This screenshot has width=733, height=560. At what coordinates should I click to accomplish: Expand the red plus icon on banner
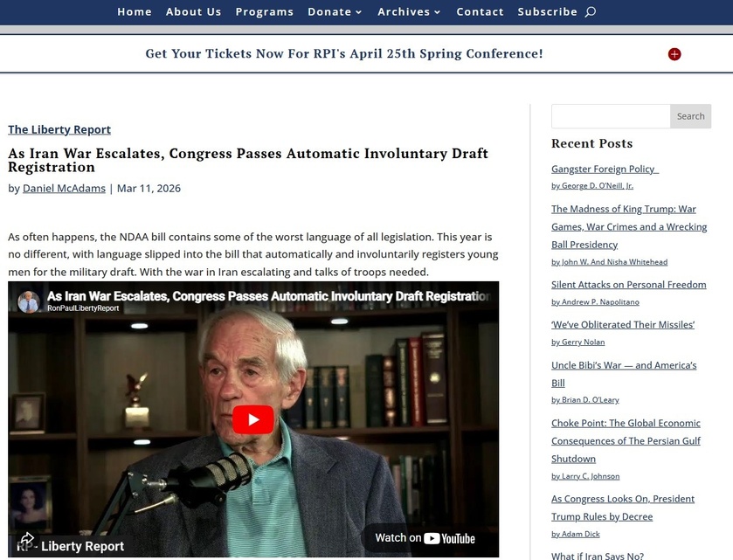click(674, 54)
